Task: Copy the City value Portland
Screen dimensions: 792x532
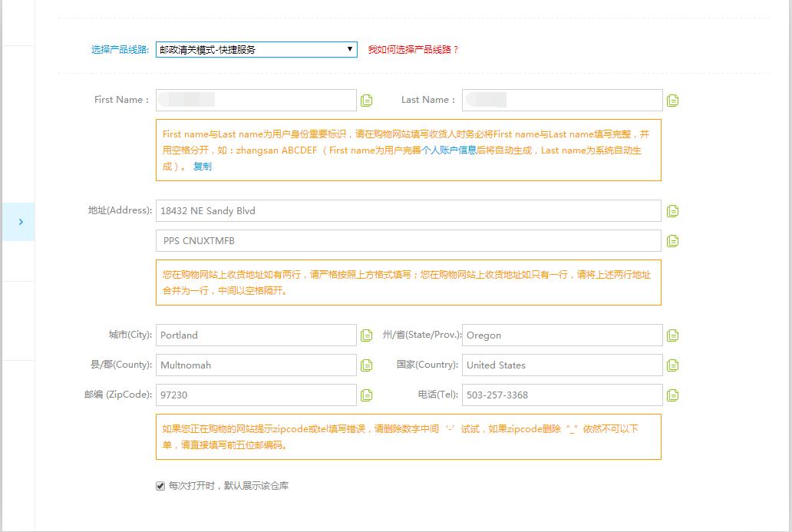Action: click(x=367, y=335)
